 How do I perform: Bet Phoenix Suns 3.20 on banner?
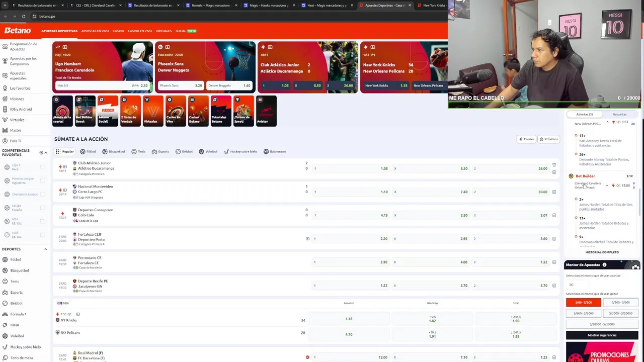pos(180,85)
